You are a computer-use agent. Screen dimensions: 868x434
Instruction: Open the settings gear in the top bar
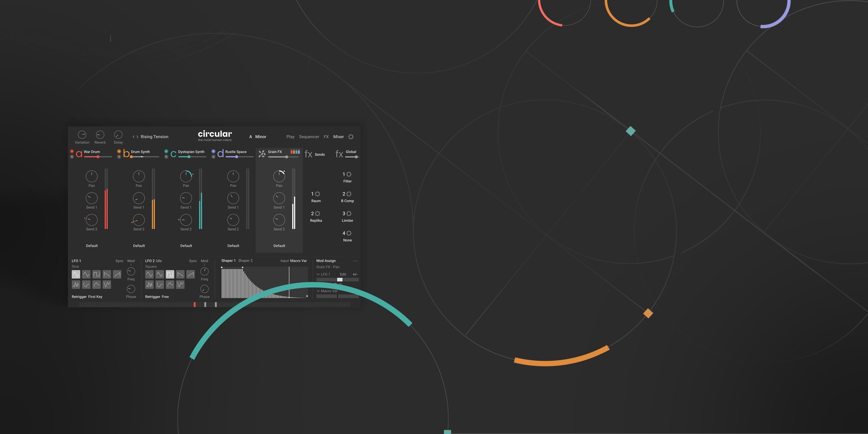351,137
